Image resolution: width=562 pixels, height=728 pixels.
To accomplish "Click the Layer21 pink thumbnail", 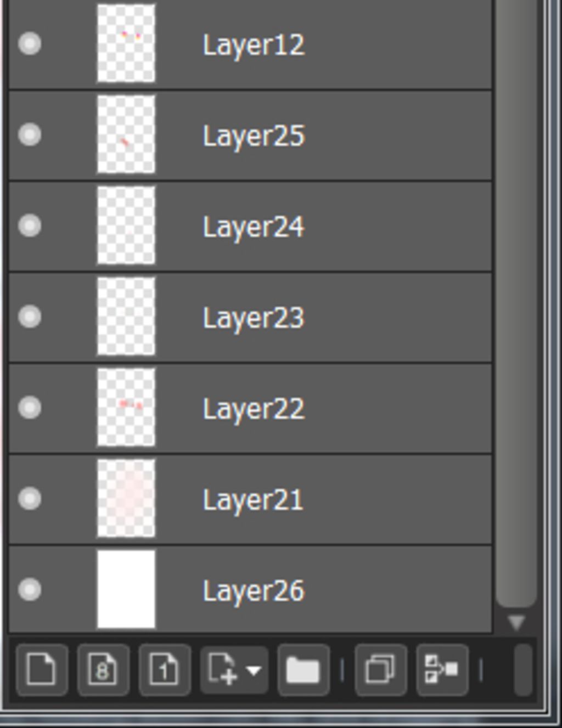I will click(126, 499).
